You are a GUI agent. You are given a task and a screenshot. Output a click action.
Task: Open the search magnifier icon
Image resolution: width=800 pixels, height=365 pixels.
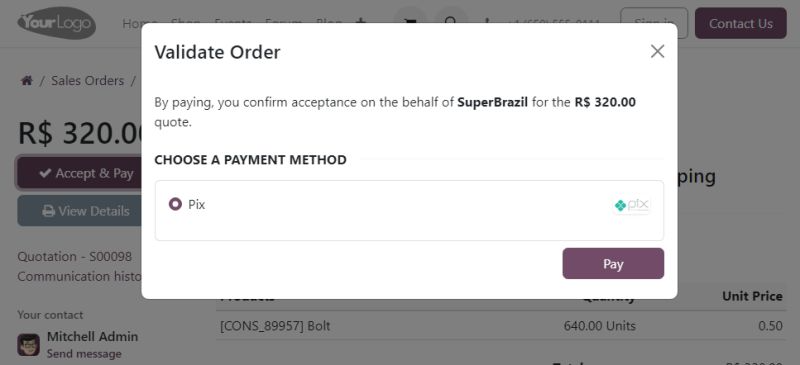451,23
